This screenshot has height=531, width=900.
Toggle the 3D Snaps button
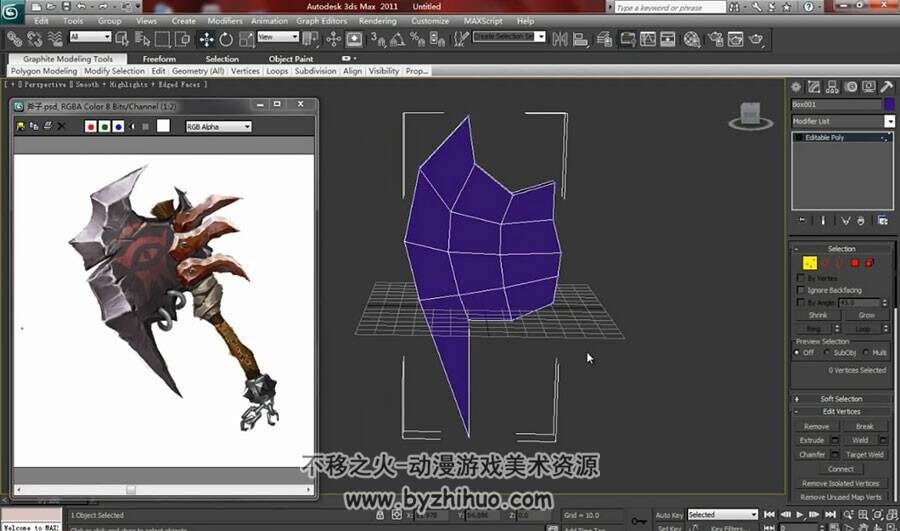point(377,39)
